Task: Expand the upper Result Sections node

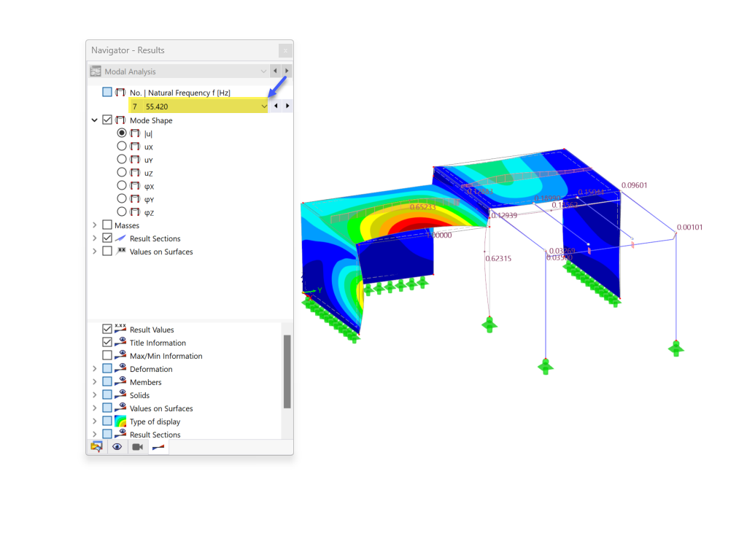Action: [94, 238]
